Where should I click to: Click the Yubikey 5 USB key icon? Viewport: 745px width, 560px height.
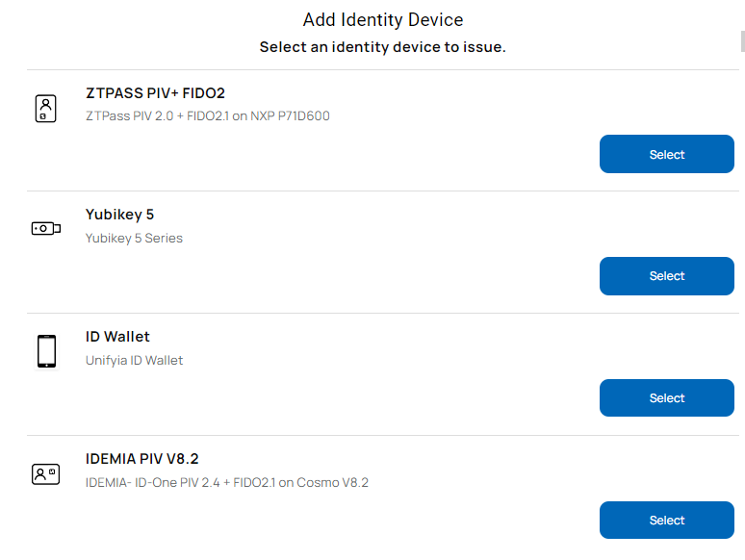pyautogui.click(x=45, y=229)
